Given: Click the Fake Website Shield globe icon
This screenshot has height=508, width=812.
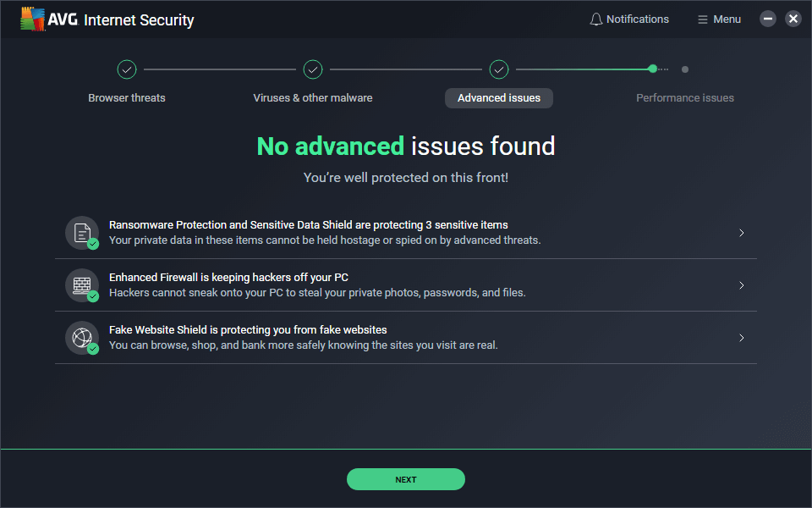Looking at the screenshot, I should [81, 337].
